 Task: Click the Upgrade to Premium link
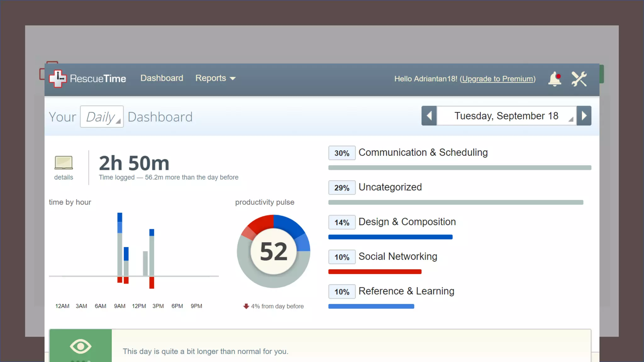tap(497, 79)
